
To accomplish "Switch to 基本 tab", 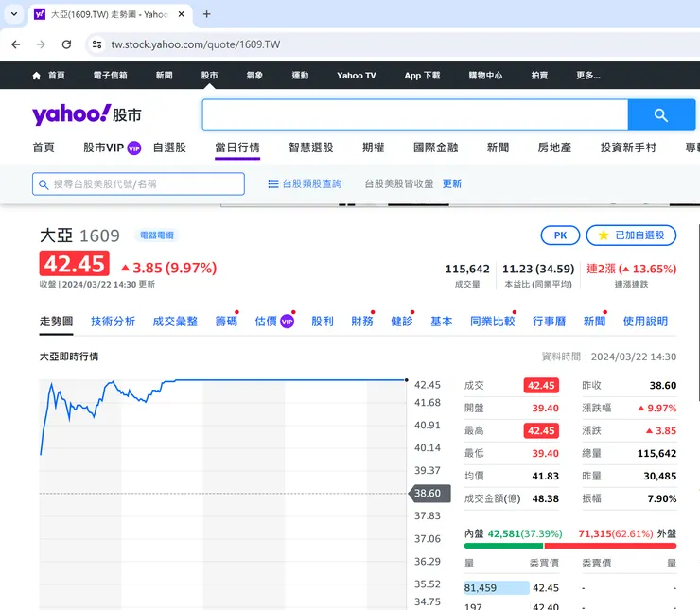I will click(442, 322).
